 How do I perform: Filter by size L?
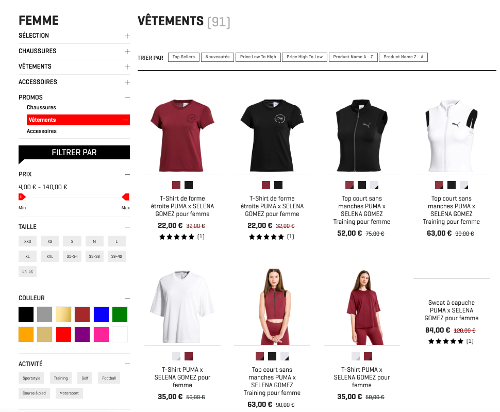tap(117, 241)
